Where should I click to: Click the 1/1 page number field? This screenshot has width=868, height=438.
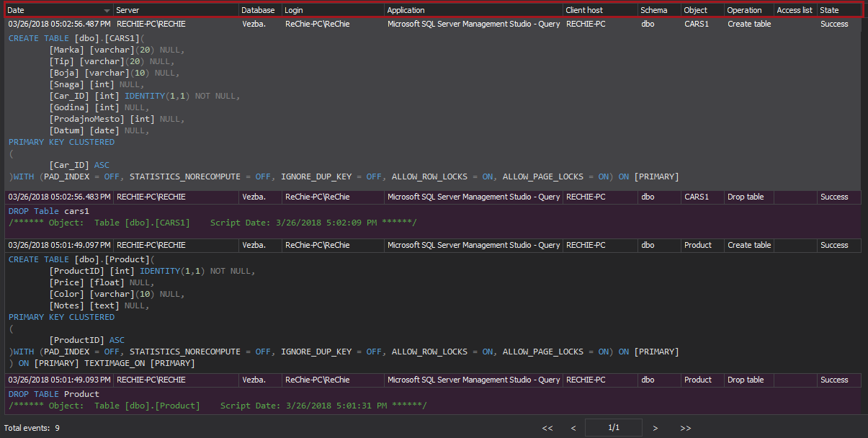pos(614,428)
